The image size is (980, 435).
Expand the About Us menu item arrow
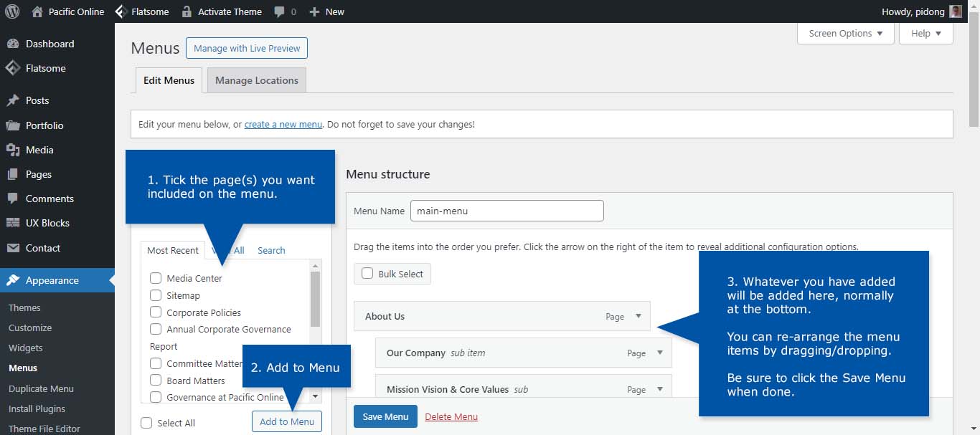639,316
